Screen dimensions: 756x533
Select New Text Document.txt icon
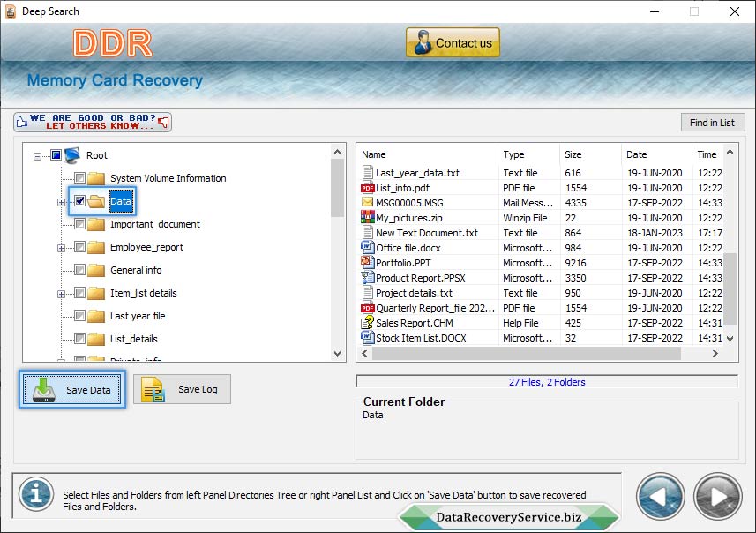[367, 232]
